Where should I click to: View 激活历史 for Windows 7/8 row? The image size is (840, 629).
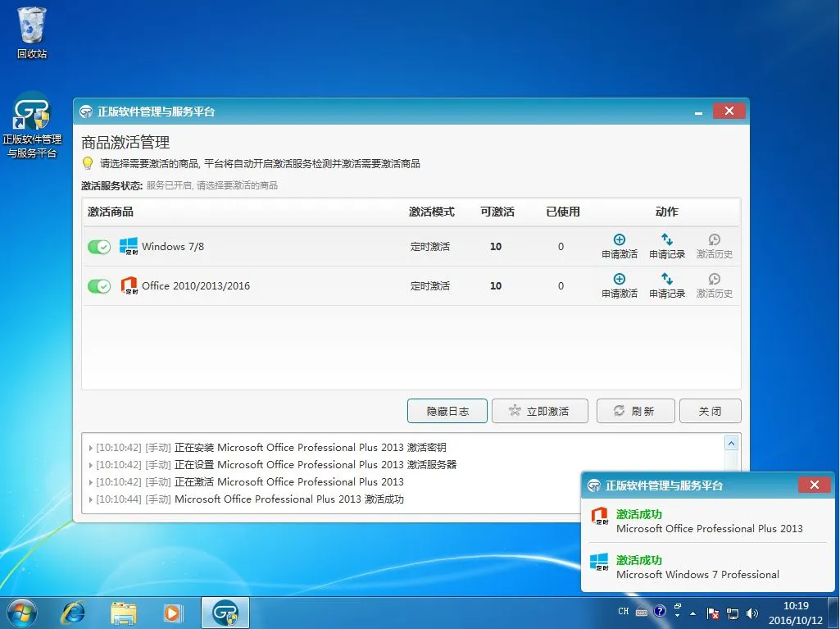(714, 246)
